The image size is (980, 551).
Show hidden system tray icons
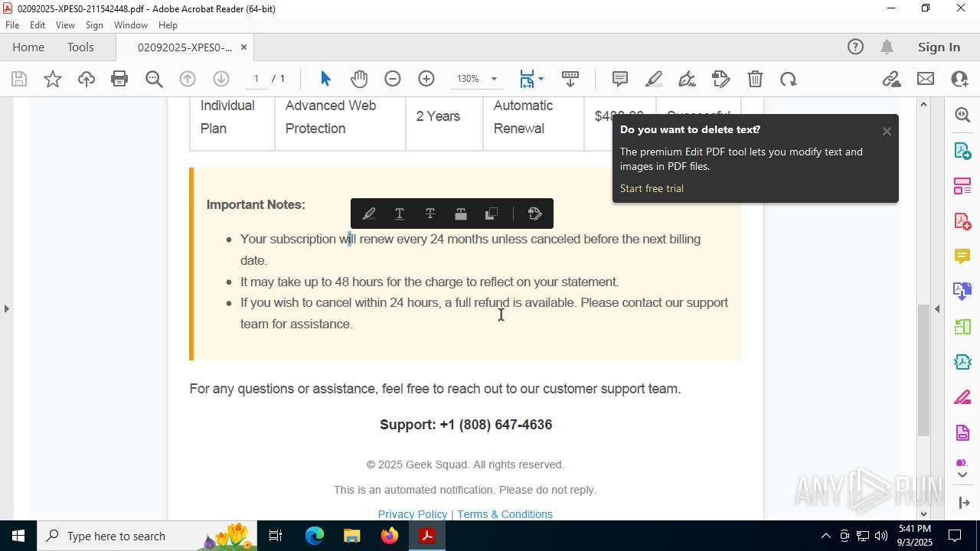pos(825,536)
